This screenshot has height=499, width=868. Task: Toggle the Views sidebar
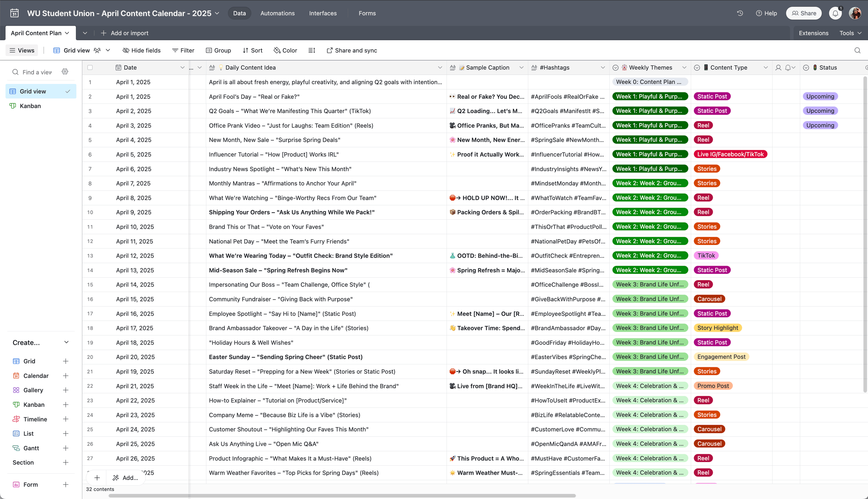[x=22, y=51]
